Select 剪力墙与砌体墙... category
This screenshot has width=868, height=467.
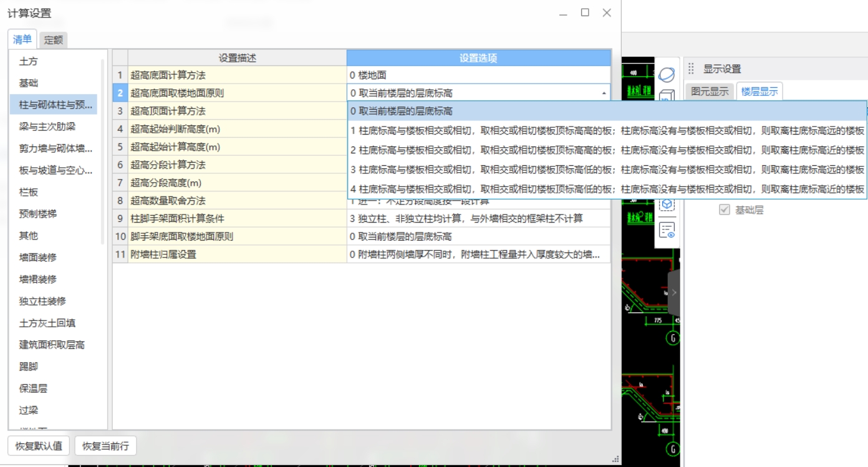(x=54, y=148)
